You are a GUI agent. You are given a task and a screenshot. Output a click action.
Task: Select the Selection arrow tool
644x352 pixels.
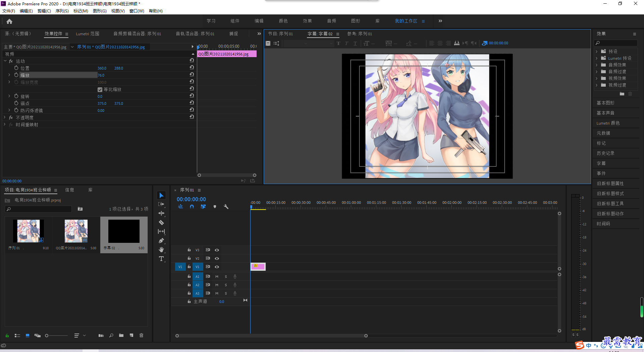point(161,195)
